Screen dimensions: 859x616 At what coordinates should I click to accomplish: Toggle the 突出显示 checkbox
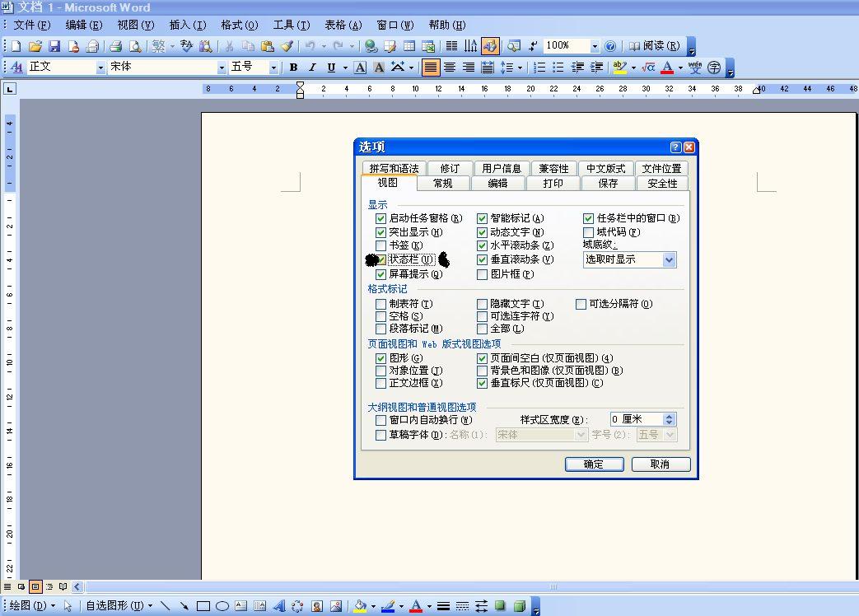tap(380, 232)
